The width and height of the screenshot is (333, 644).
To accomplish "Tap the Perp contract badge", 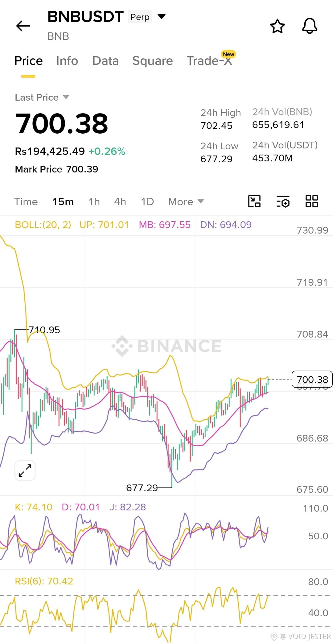I will click(140, 17).
